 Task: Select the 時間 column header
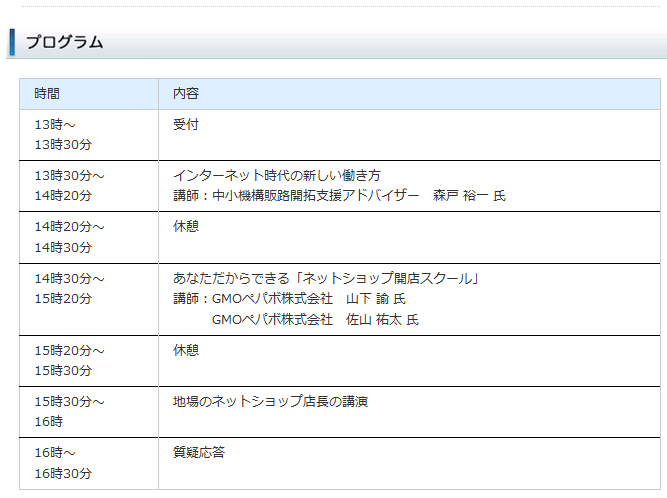(89, 94)
